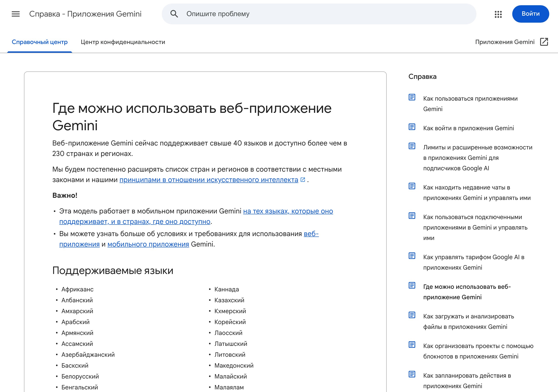Click the language entry Латышский

pos(231,344)
